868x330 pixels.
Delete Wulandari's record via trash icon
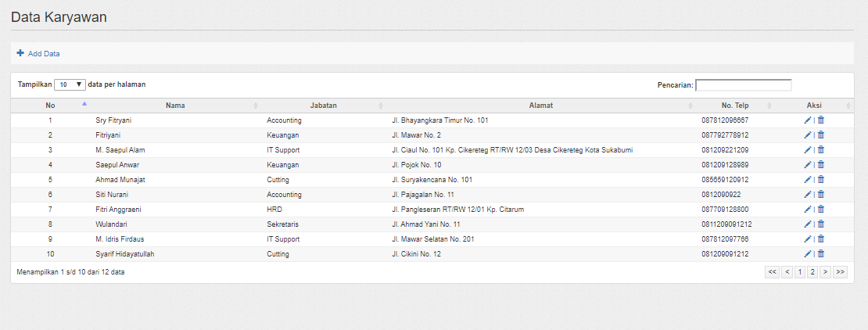[821, 224]
